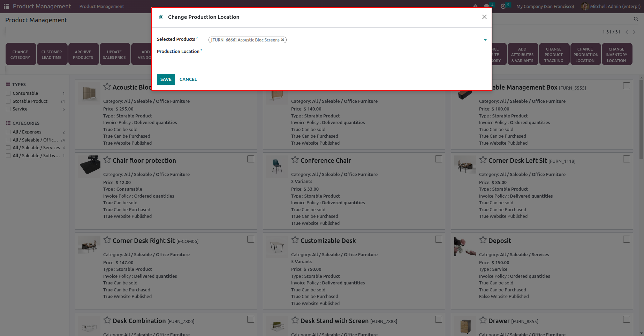644x336 pixels.
Task: Select the Chair floor protection card checkbox
Action: pos(251,159)
